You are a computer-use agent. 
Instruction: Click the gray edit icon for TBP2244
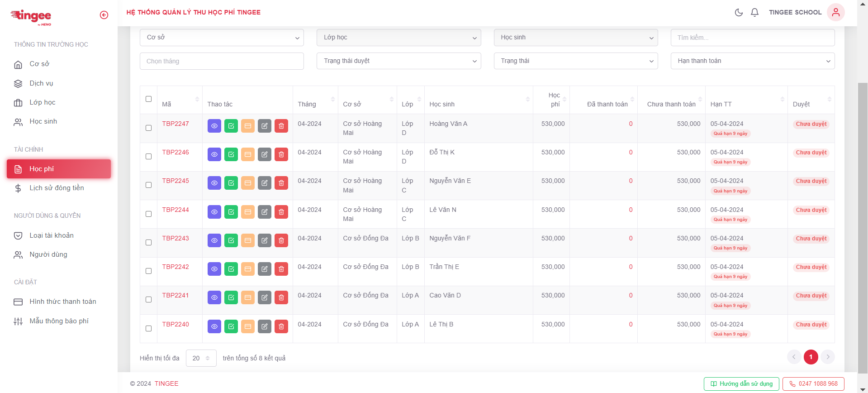click(265, 212)
